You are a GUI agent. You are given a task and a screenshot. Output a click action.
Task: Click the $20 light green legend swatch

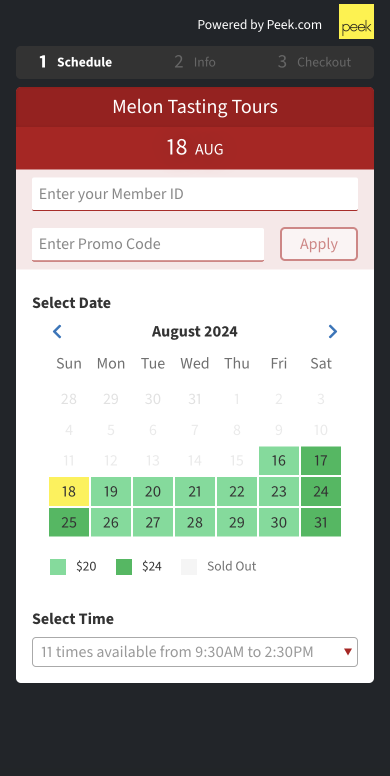pyautogui.click(x=58, y=567)
